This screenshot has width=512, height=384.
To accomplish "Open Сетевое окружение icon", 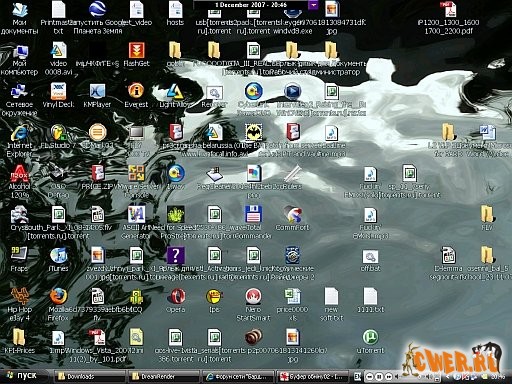I will [19, 100].
